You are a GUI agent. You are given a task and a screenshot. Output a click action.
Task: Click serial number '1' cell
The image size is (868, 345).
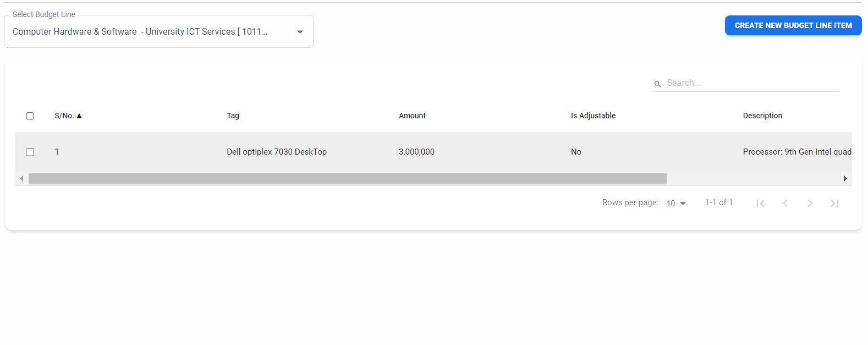coord(57,152)
